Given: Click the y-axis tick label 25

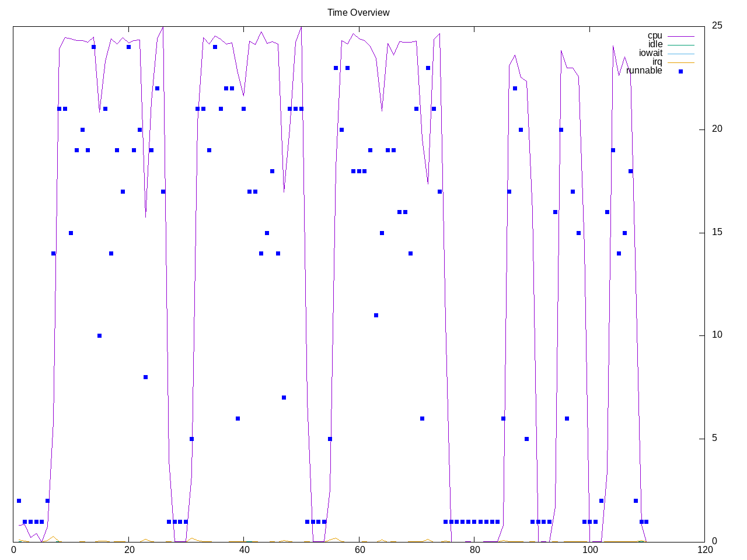Looking at the screenshot, I should click(717, 26).
